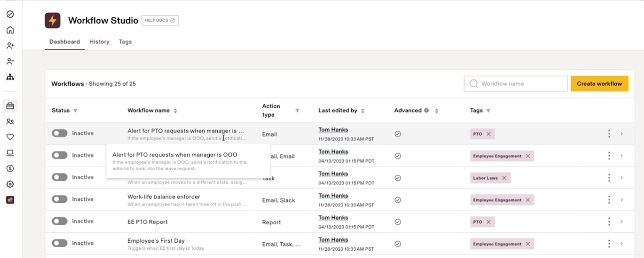The image size is (644, 258).
Task: Toggle the Alert for PTO requests workflow on
Action: tap(60, 133)
